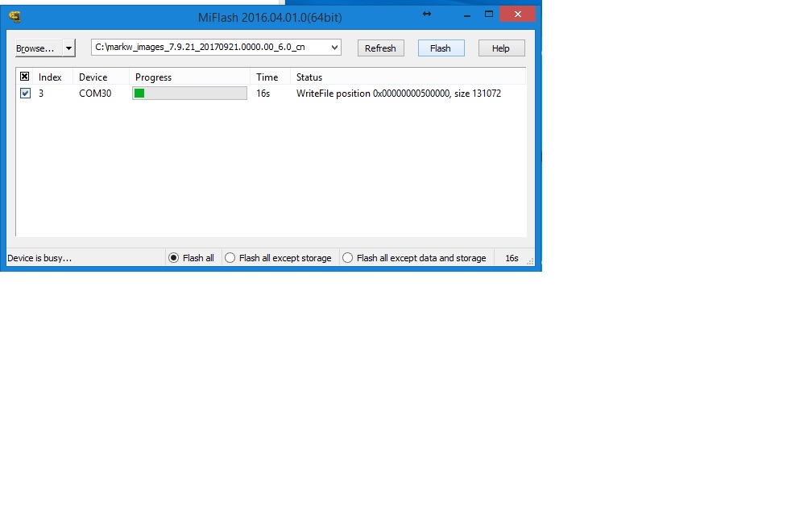Screen dimensions: 812x508
Task: Click the 16s time cell in row
Action: tap(263, 94)
